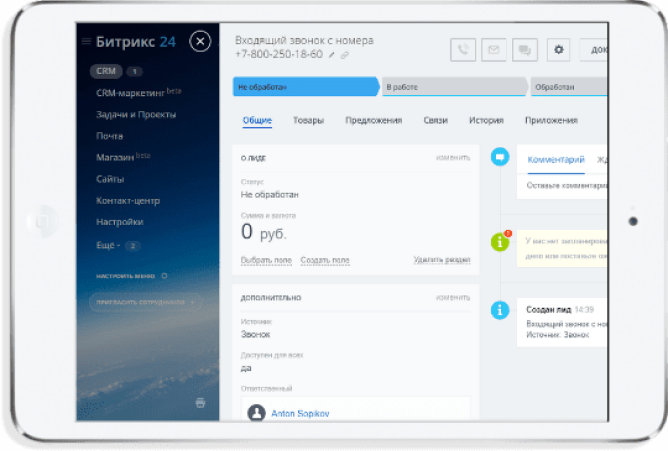The image size is (668, 451).
Task: Edit lead title with pencil icon
Action: click(331, 55)
